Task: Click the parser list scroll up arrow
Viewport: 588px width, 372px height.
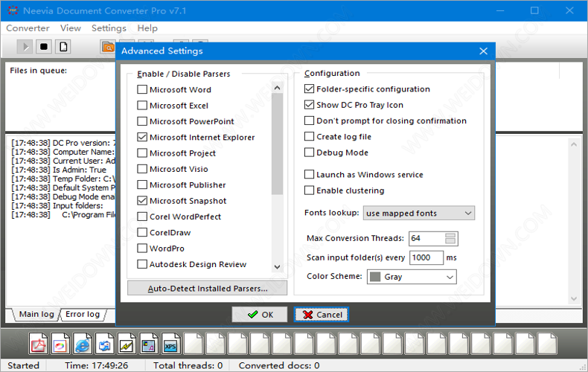Action: (x=277, y=88)
